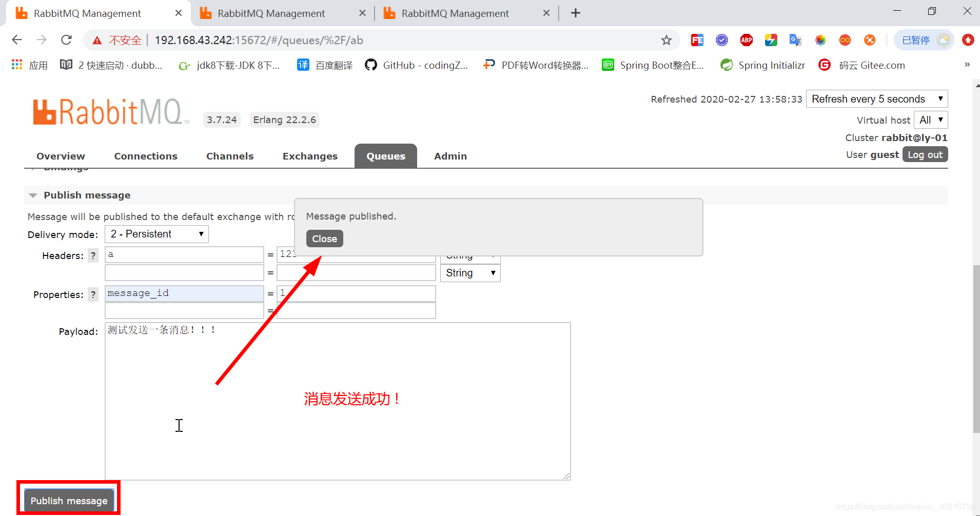Open the ABP Adblock extension
This screenshot has width=980, height=516.
747,40
